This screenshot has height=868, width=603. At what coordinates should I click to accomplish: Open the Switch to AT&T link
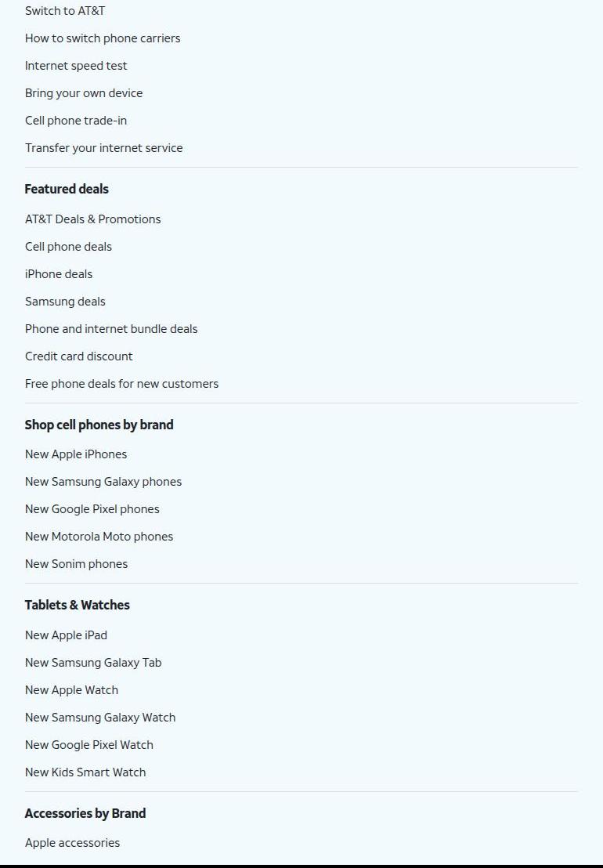click(65, 11)
